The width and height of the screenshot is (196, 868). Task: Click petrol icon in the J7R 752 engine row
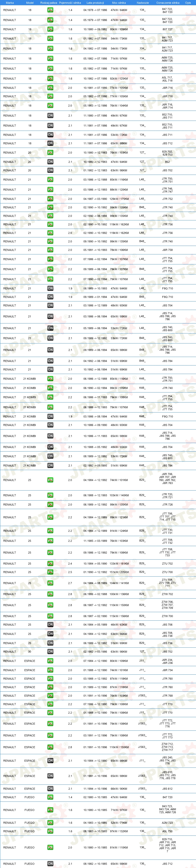50,199
